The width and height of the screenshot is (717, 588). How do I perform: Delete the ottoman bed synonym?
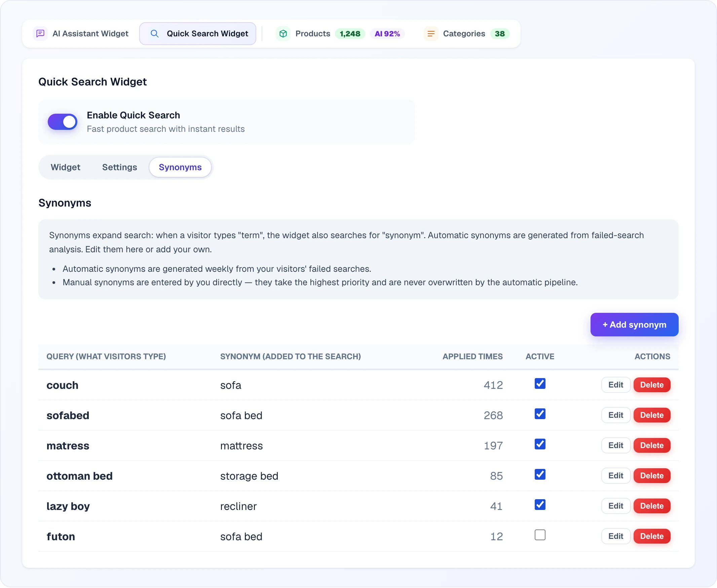[652, 476]
